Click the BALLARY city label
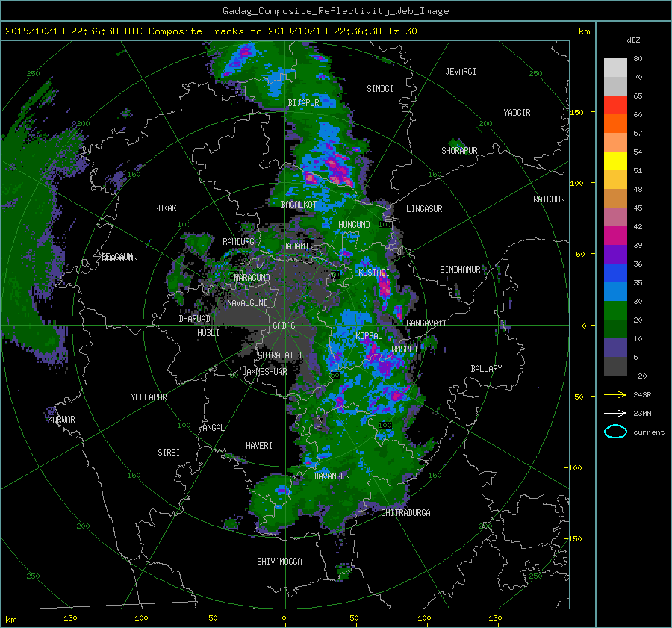 tap(486, 369)
